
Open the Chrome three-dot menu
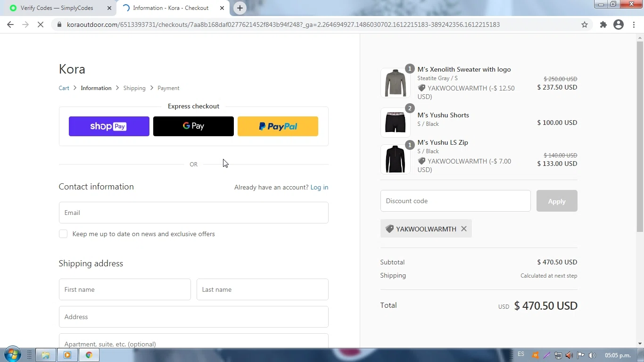634,25
